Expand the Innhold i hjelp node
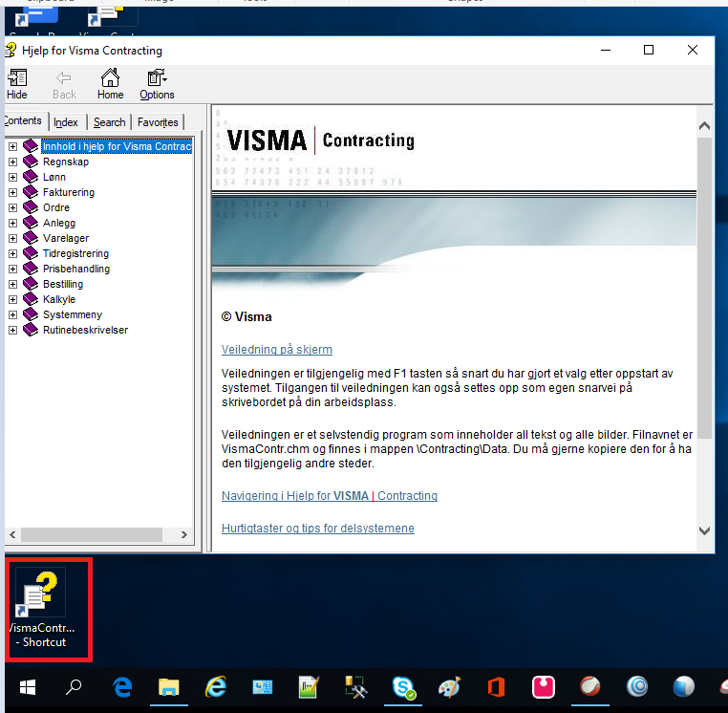The height and width of the screenshot is (713, 728). coord(13,146)
